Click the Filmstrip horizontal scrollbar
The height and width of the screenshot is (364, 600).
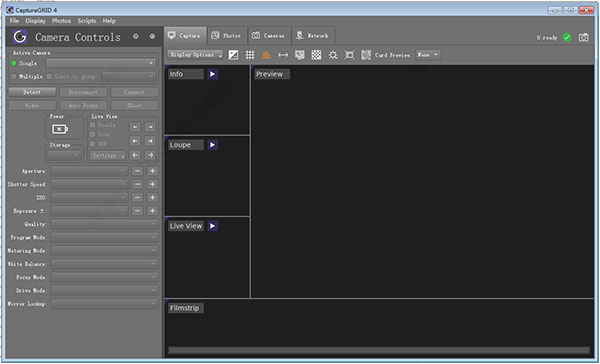coord(379,350)
